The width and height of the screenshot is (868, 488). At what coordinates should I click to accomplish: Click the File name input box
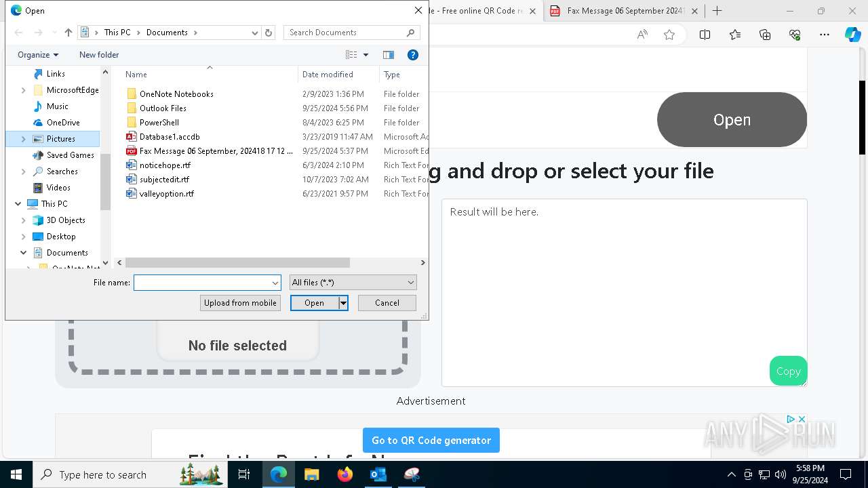[207, 283]
